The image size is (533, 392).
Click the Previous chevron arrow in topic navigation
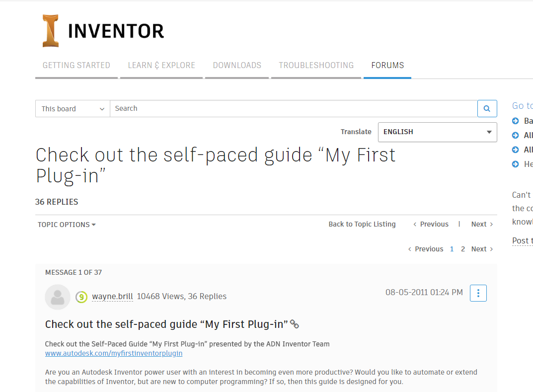(x=415, y=224)
